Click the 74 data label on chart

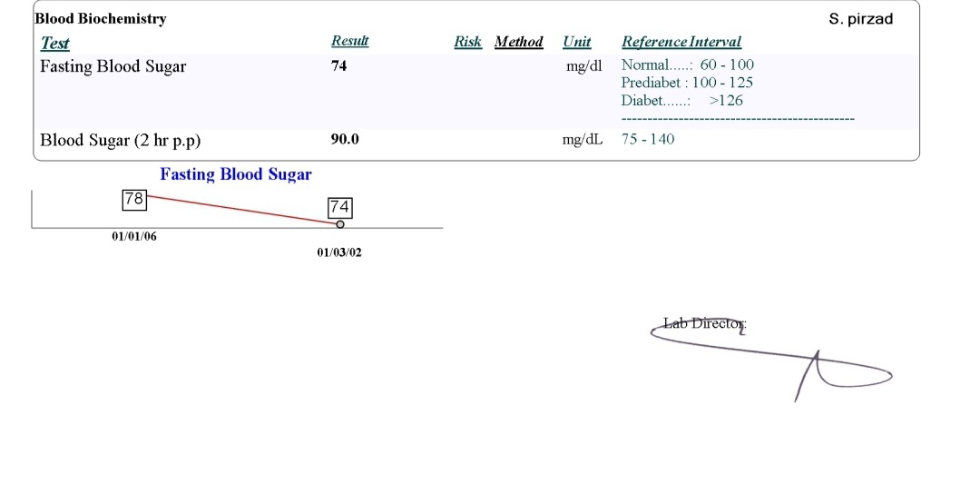tap(340, 208)
